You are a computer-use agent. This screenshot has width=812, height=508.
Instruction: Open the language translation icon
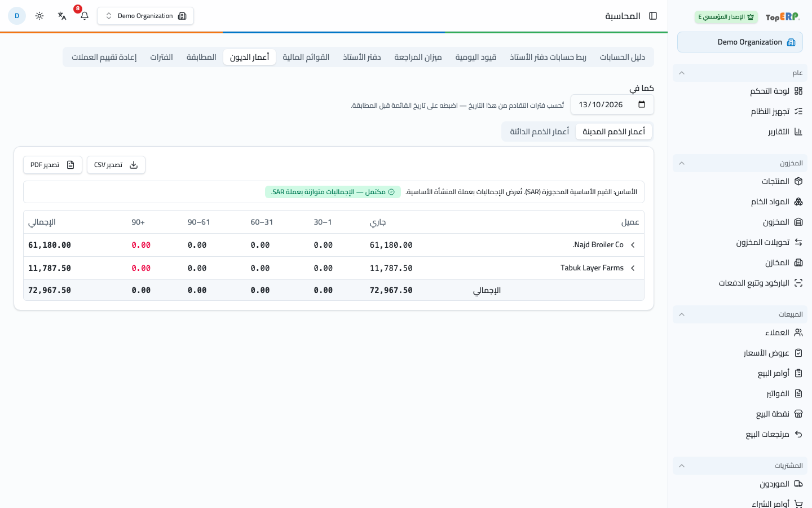[x=62, y=16]
